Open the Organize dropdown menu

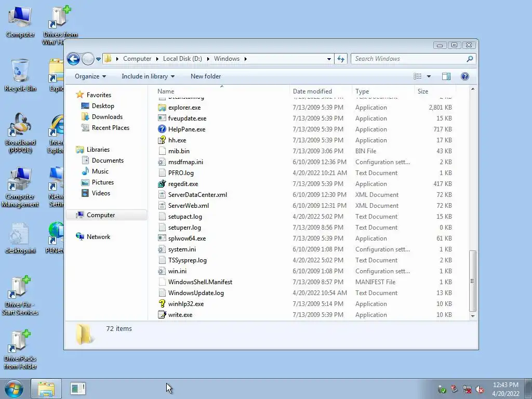tap(90, 76)
